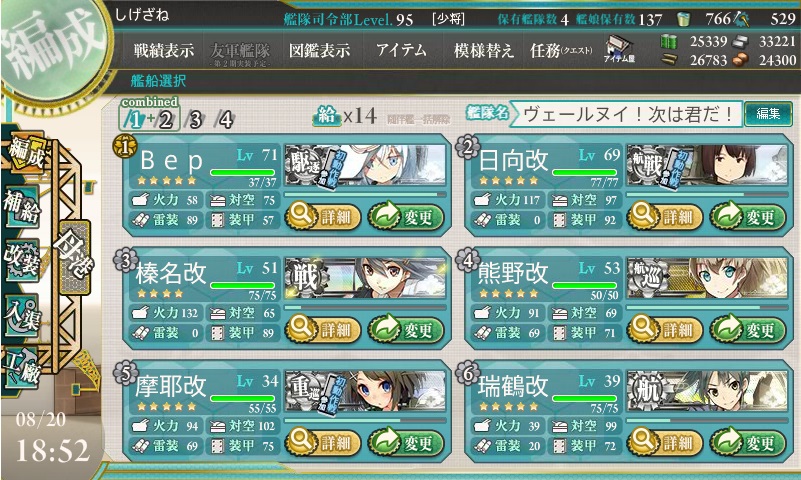Click the 編成 sidebar icon
Image resolution: width=801 pixels, height=480 pixels.
point(27,153)
